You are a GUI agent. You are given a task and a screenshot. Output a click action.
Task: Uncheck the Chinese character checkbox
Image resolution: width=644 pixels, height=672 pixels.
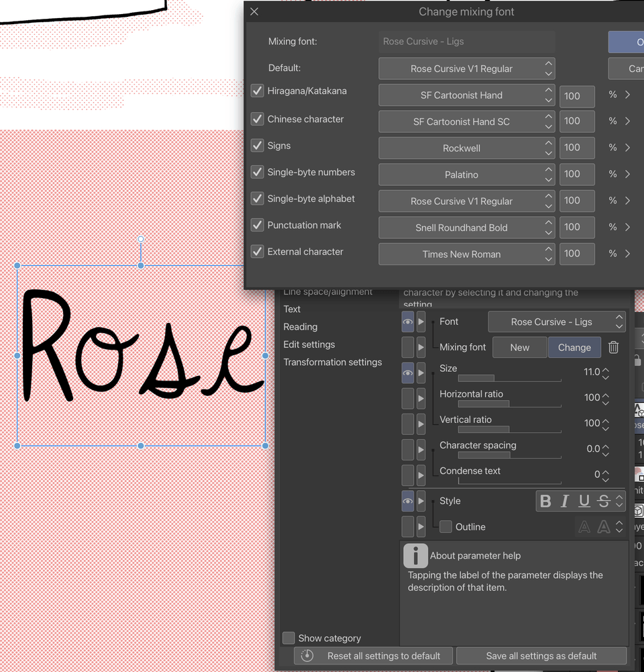point(257,119)
